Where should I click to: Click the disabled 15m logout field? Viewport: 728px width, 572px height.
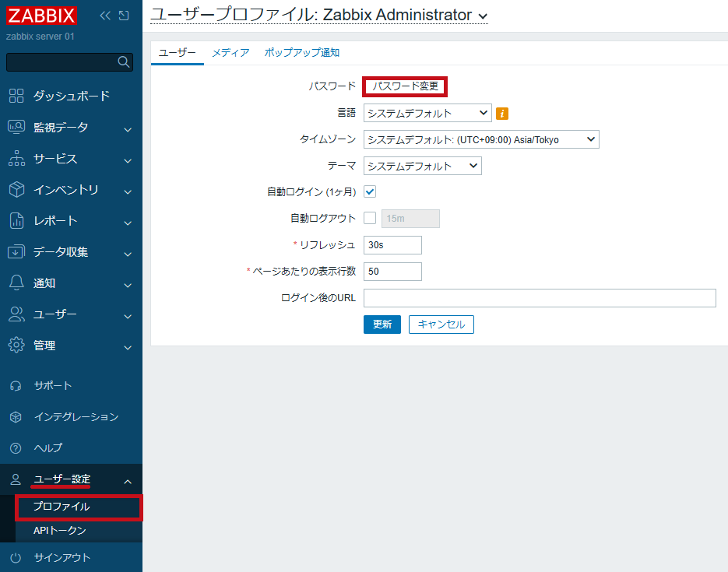coord(410,219)
